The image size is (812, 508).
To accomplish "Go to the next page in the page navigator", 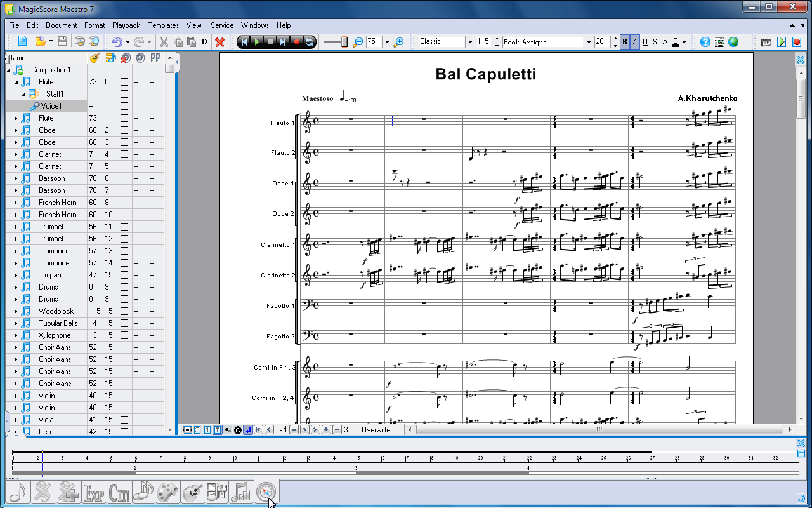I will (x=304, y=430).
